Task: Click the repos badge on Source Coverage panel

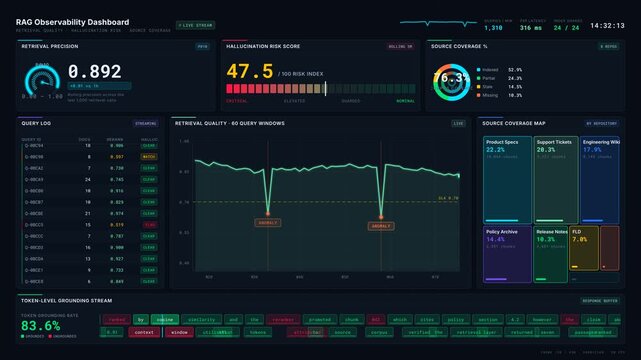Action: [608, 47]
